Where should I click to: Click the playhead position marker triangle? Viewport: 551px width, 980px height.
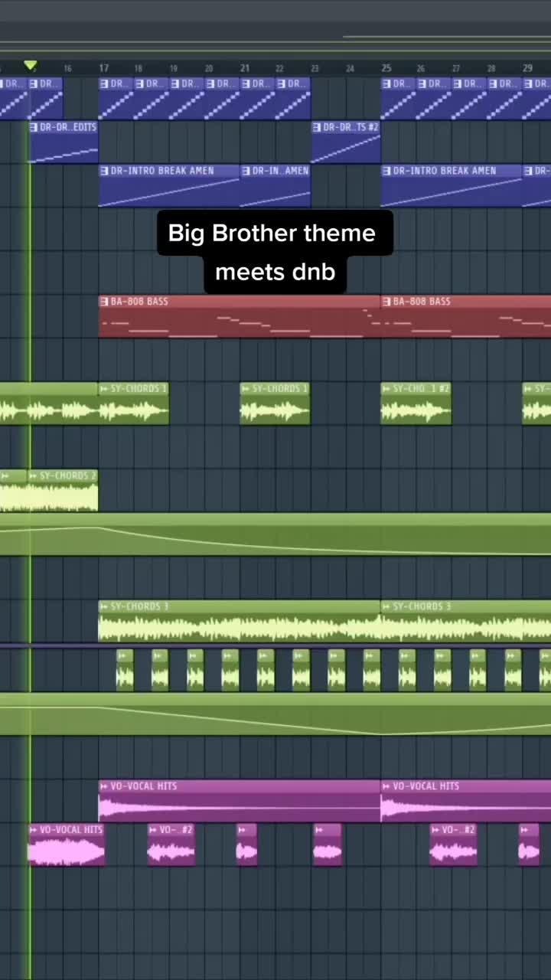[x=30, y=66]
